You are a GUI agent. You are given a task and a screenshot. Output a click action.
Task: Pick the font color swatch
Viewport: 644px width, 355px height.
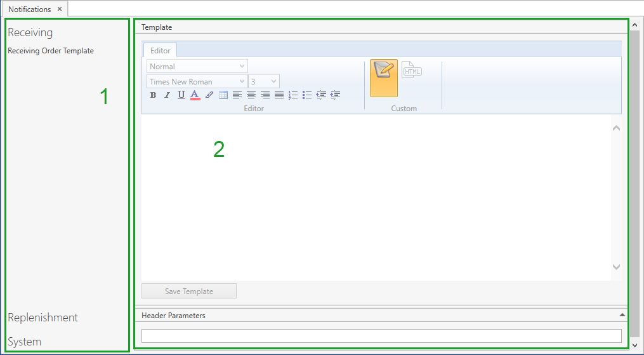coord(195,95)
